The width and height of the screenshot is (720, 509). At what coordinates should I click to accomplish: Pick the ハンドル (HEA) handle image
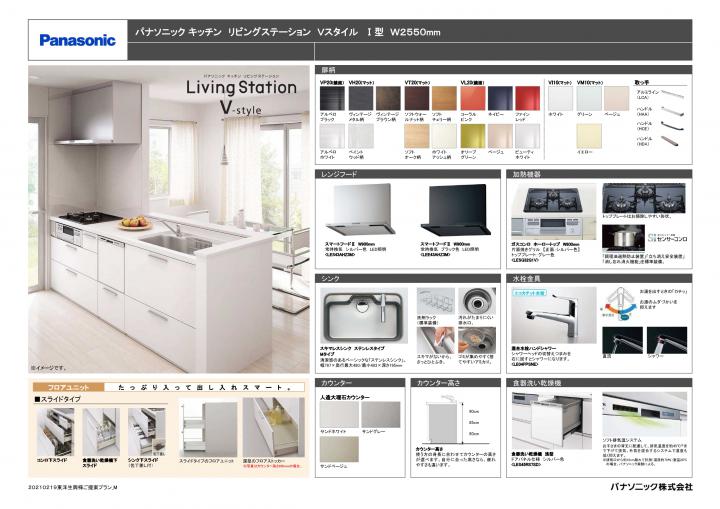click(x=672, y=141)
